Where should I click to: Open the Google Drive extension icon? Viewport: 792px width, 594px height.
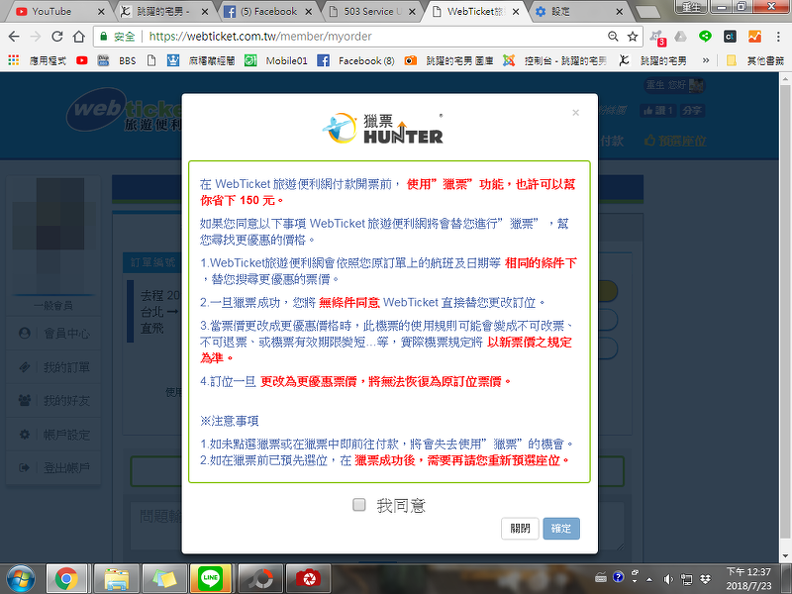681,36
